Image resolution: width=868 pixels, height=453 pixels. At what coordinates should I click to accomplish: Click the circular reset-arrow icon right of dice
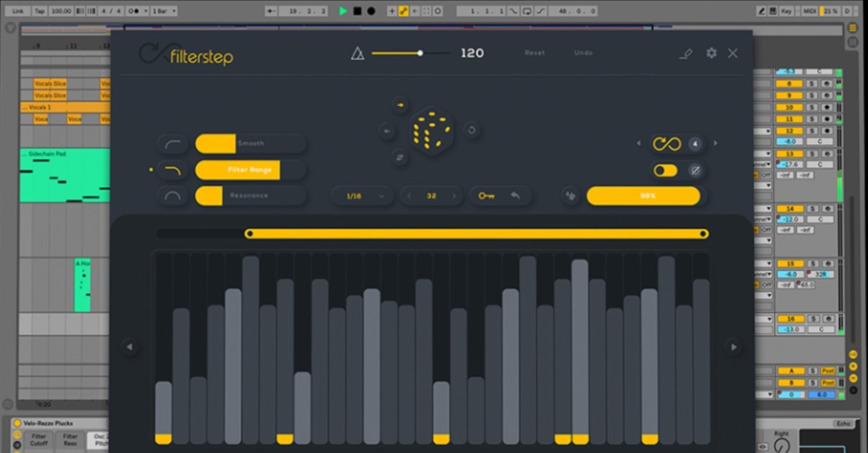pos(471,130)
